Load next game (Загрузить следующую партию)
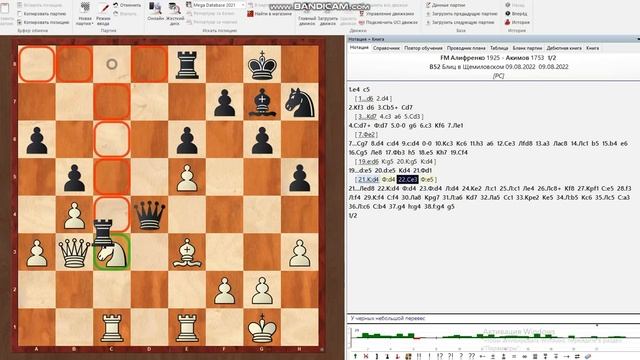 [460, 22]
